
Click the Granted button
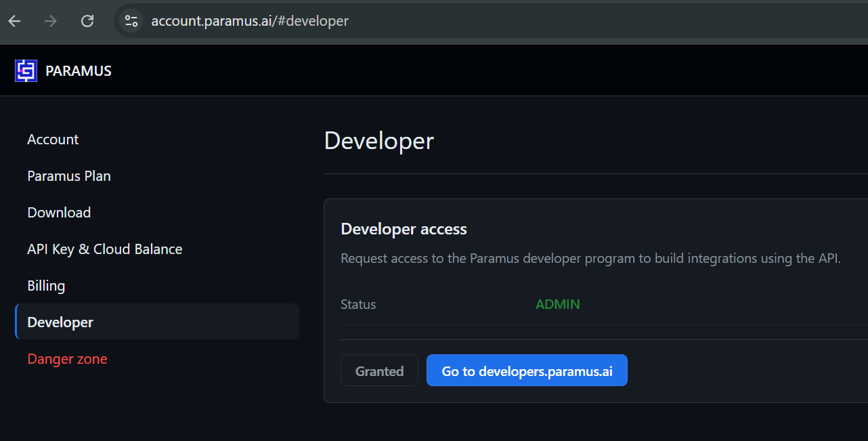(x=379, y=371)
